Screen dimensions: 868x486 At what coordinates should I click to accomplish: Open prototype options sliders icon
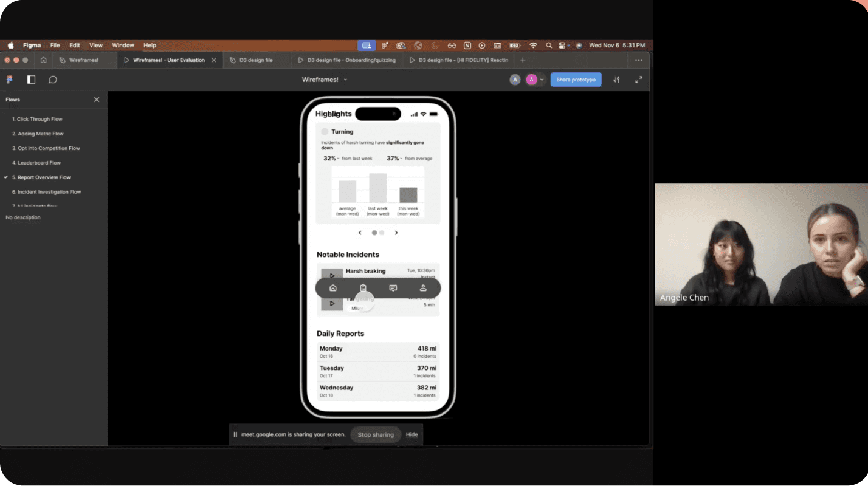pyautogui.click(x=616, y=80)
